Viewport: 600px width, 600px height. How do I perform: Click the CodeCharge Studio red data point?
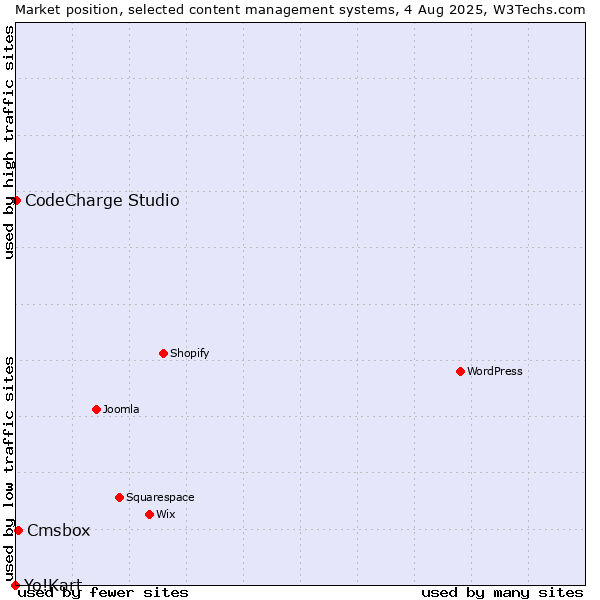[x=16, y=201]
